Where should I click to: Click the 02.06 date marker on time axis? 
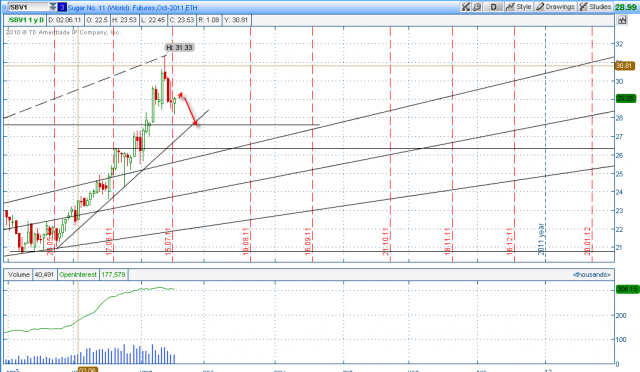pyautogui.click(x=88, y=370)
